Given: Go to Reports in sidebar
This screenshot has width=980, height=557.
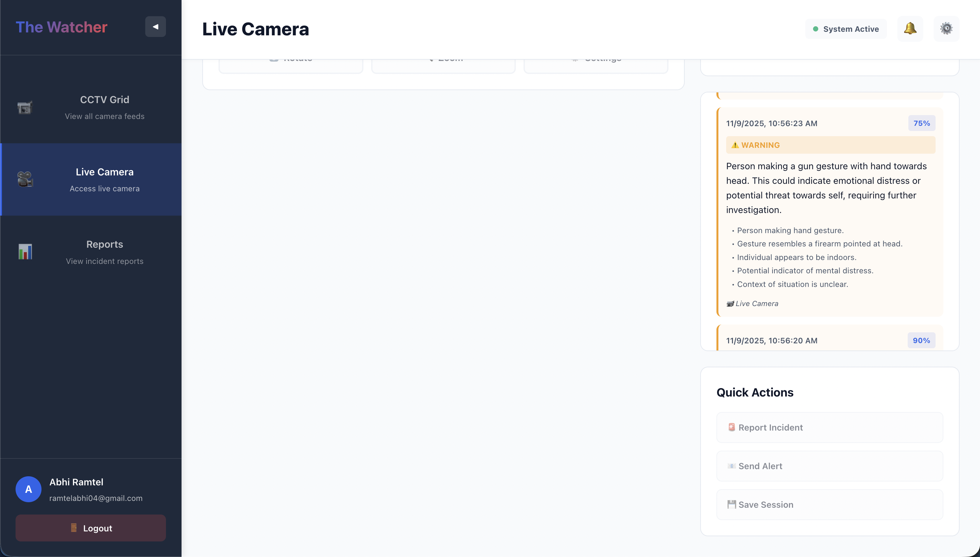Looking at the screenshot, I should pyautogui.click(x=104, y=252).
